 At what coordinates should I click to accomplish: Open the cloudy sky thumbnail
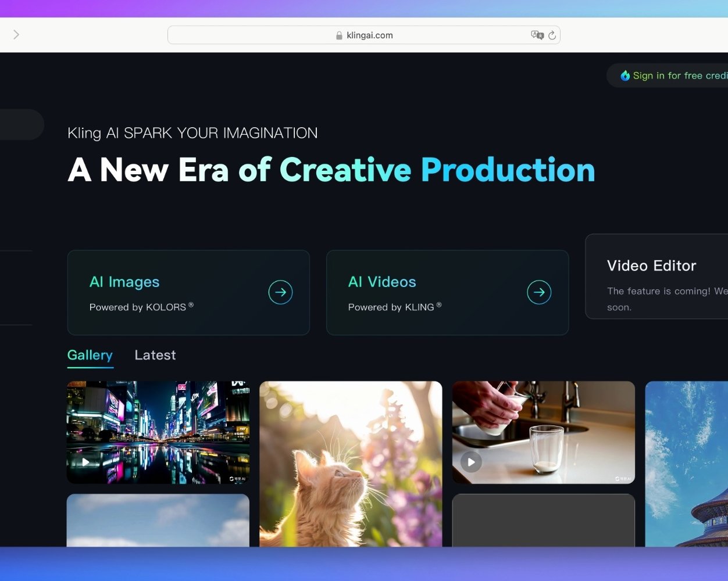158,521
